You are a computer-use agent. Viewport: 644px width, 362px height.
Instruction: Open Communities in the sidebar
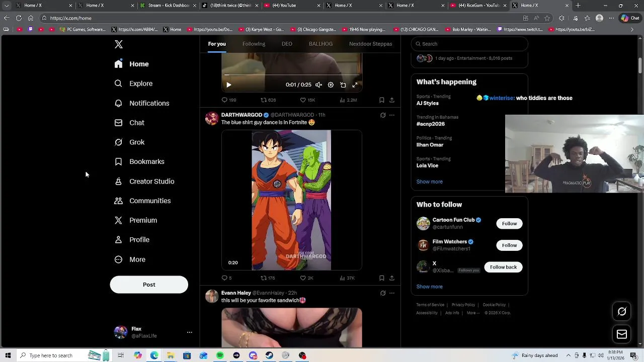click(143, 201)
